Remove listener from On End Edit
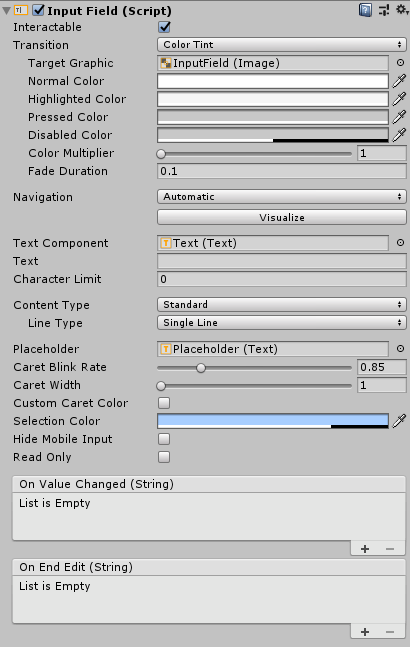The width and height of the screenshot is (410, 647). [x=390, y=632]
